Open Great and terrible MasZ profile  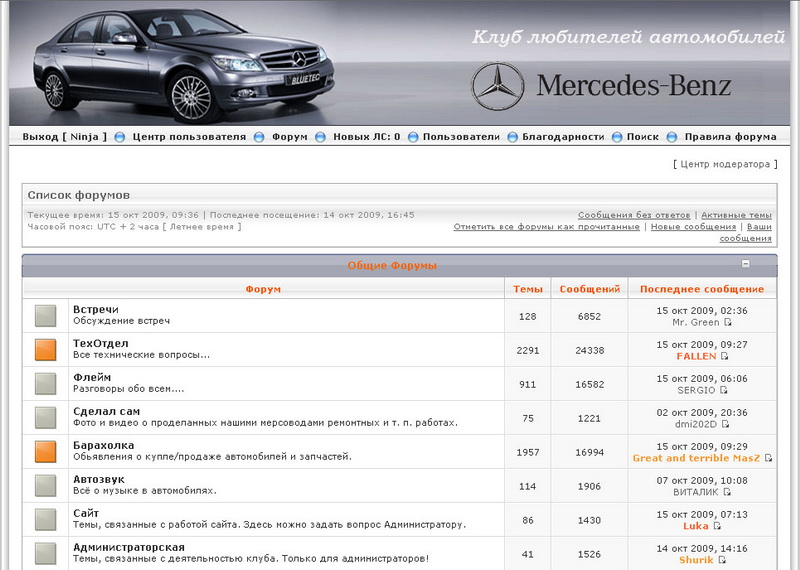tap(696, 458)
